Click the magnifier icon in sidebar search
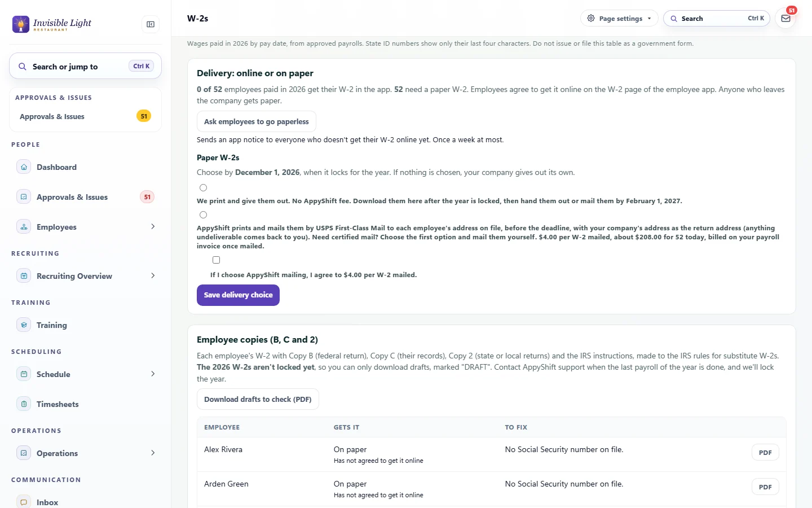 pyautogui.click(x=23, y=67)
